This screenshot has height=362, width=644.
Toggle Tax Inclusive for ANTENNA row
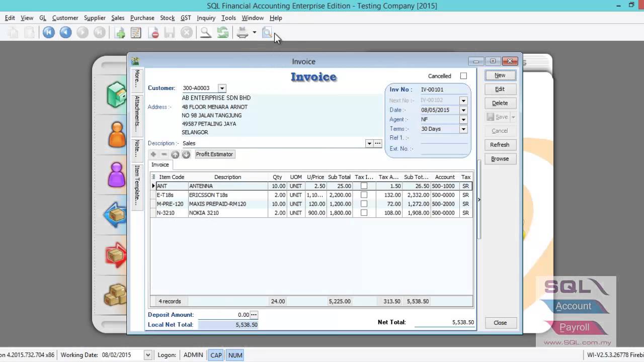coord(364,186)
